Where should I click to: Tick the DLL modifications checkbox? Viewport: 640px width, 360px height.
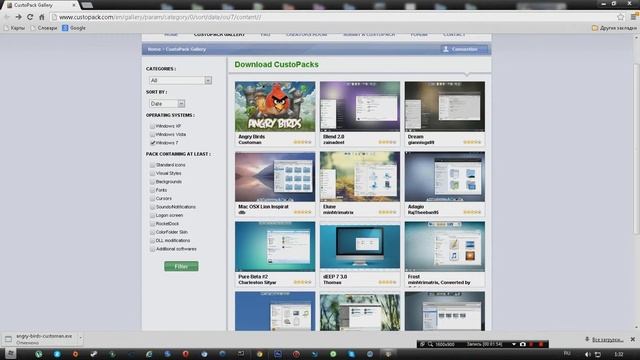click(153, 240)
